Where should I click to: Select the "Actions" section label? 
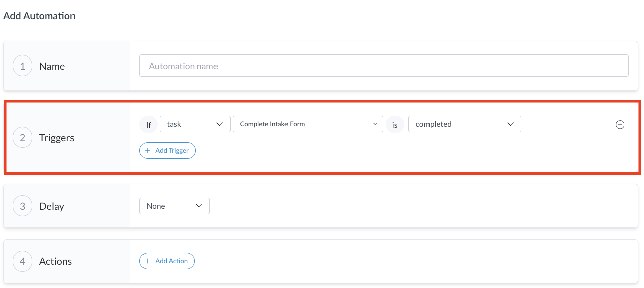56,261
